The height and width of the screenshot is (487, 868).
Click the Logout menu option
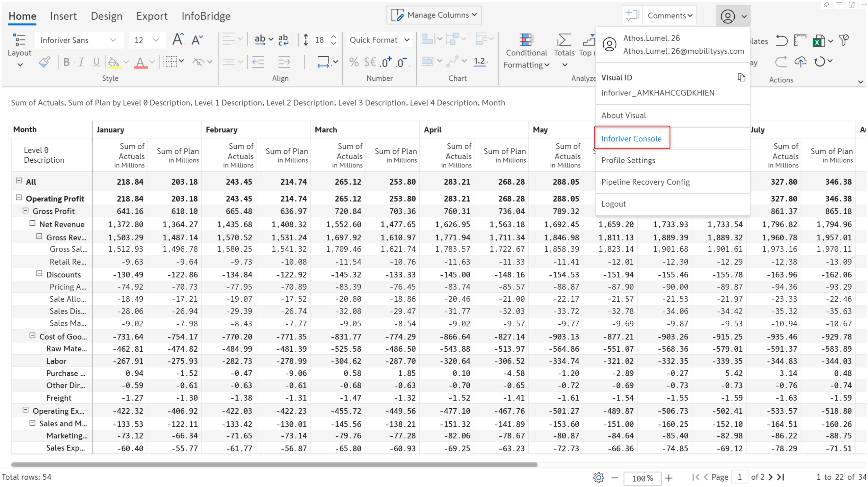tap(614, 203)
